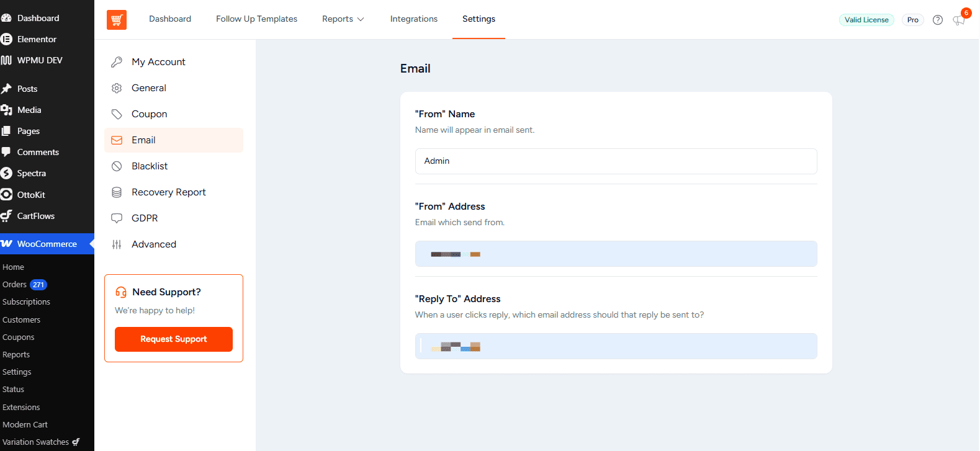This screenshot has width=980, height=451.
Task: Open WooCommerce Reports submenu link
Action: tap(16, 355)
